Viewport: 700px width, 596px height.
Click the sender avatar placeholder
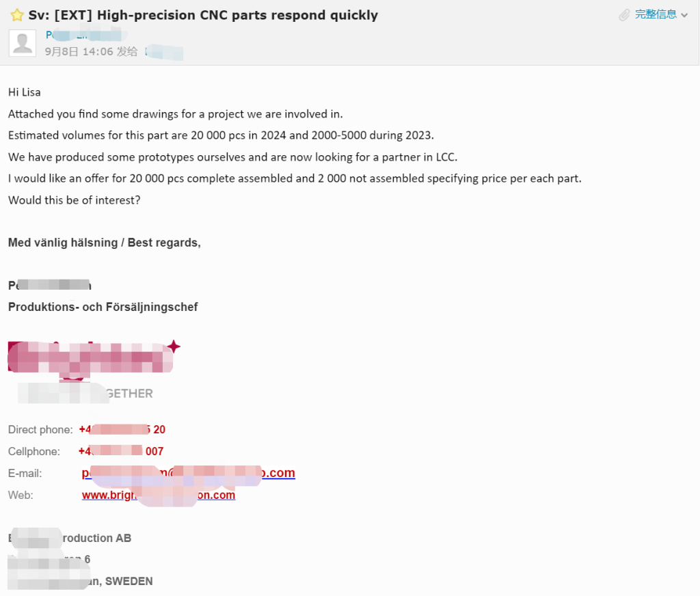(x=23, y=43)
